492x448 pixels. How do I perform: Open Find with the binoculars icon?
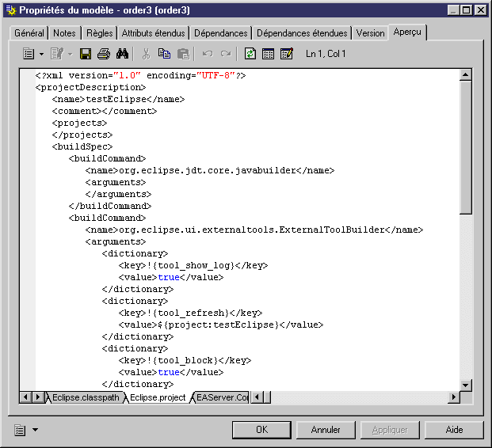point(122,54)
